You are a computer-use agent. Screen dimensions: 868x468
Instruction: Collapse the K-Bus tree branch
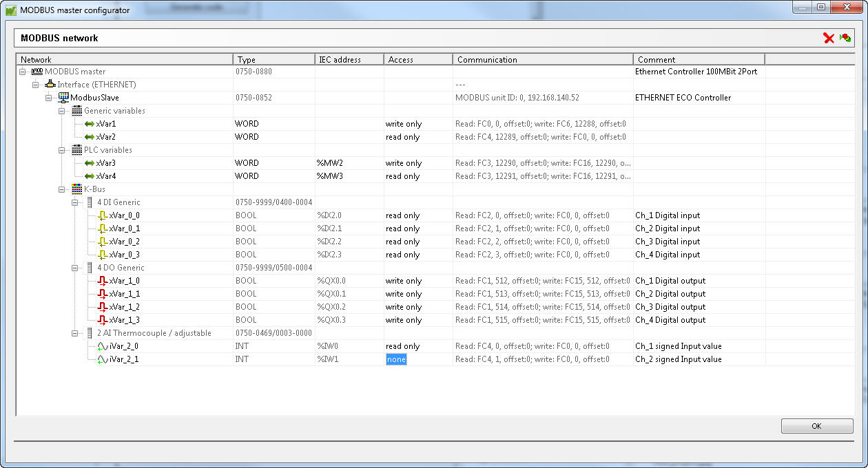(x=61, y=189)
